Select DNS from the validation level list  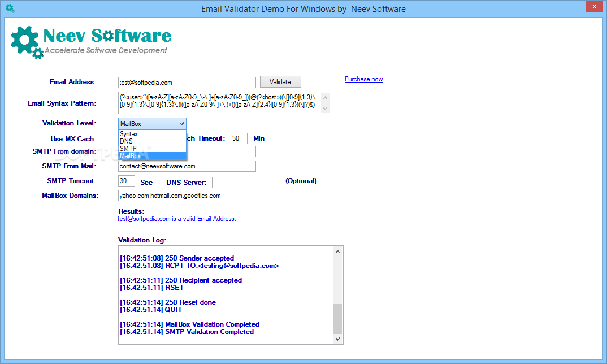(152, 141)
